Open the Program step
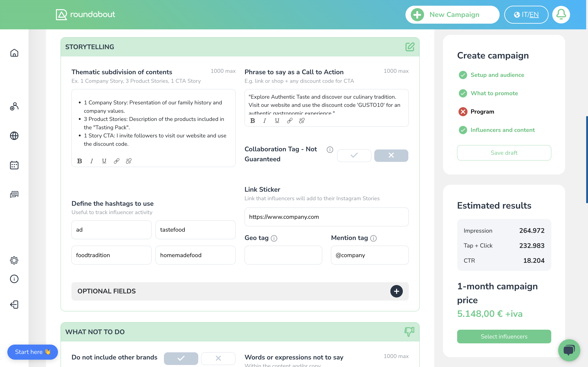The width and height of the screenshot is (588, 367). pyautogui.click(x=482, y=112)
